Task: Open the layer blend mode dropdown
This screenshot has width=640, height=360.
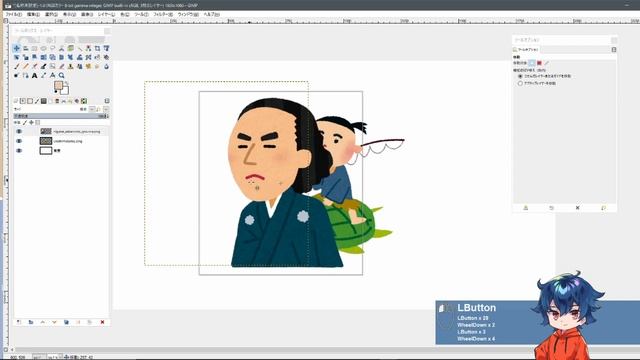Action: pos(92,109)
